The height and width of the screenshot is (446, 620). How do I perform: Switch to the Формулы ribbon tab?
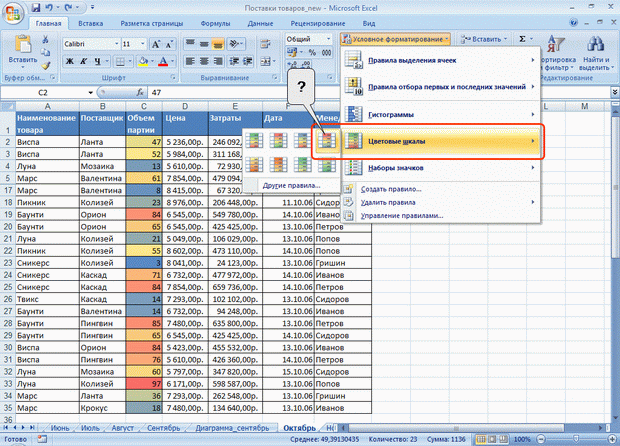[x=215, y=23]
